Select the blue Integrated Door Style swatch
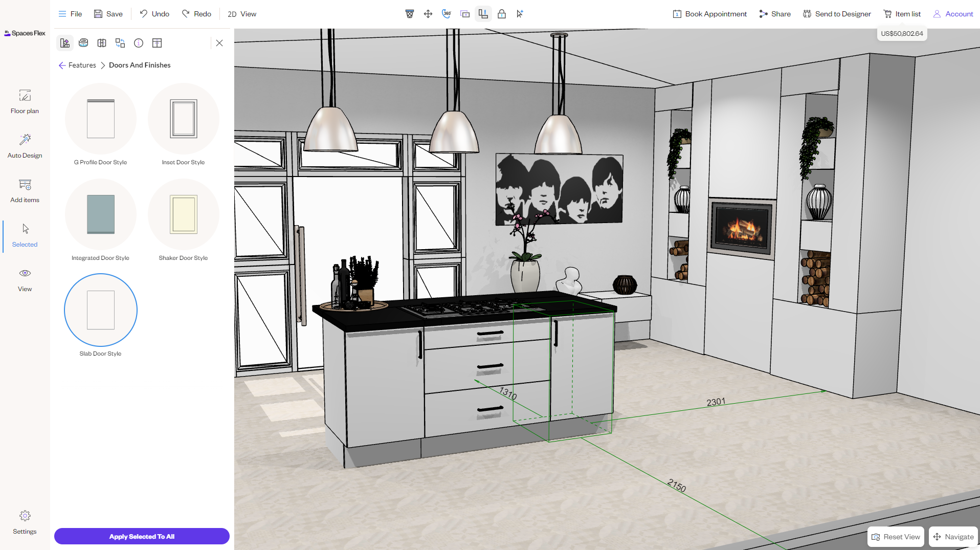The height and width of the screenshot is (550, 980). tap(100, 214)
